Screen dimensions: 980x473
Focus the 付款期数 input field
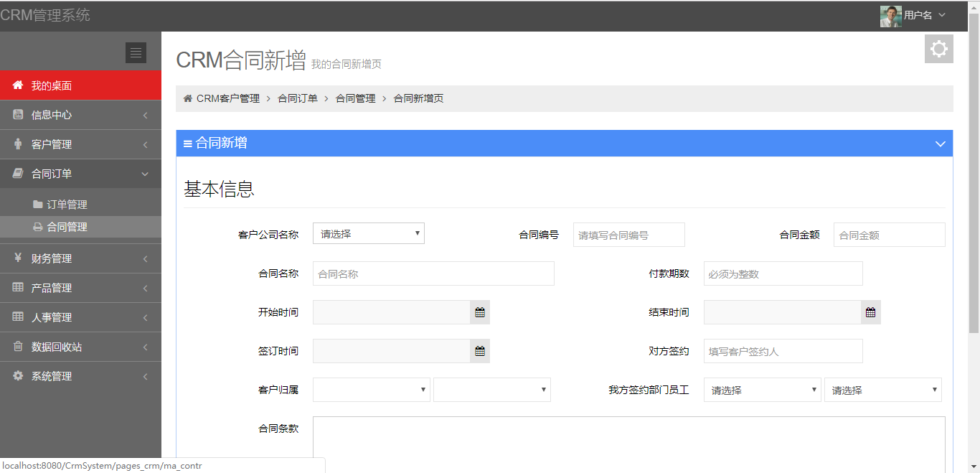click(783, 273)
